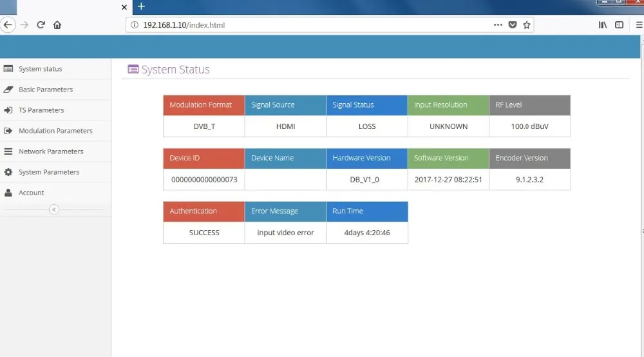
Task: Click the Modulation Format column header
Action: click(204, 105)
